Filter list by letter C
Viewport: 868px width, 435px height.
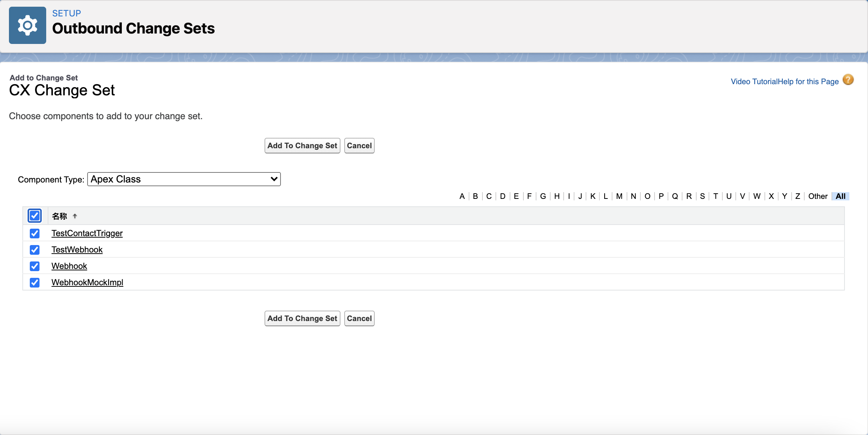tap(489, 196)
